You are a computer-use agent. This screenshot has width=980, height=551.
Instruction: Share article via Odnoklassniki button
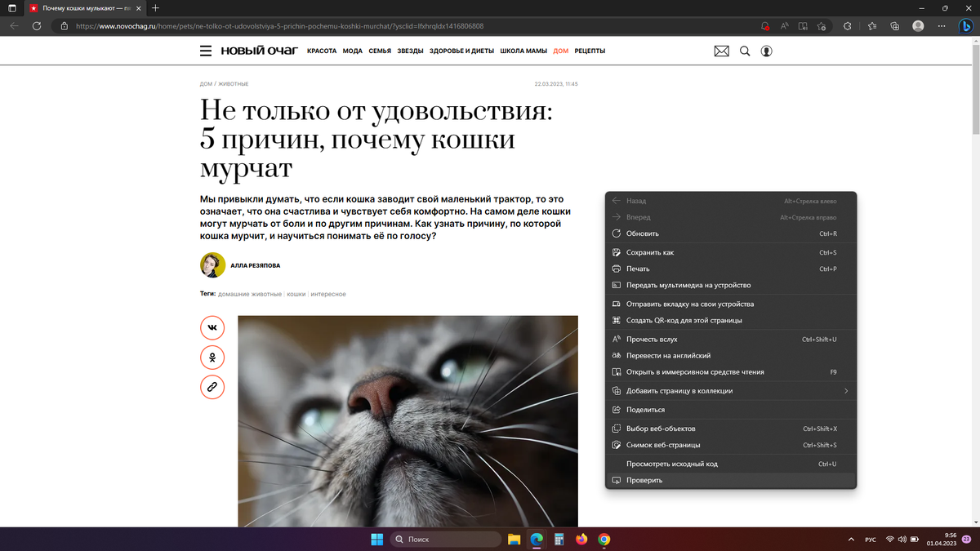(x=212, y=358)
